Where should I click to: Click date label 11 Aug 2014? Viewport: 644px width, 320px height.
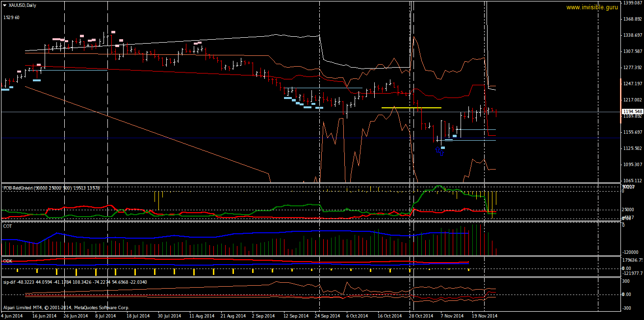point(202,316)
